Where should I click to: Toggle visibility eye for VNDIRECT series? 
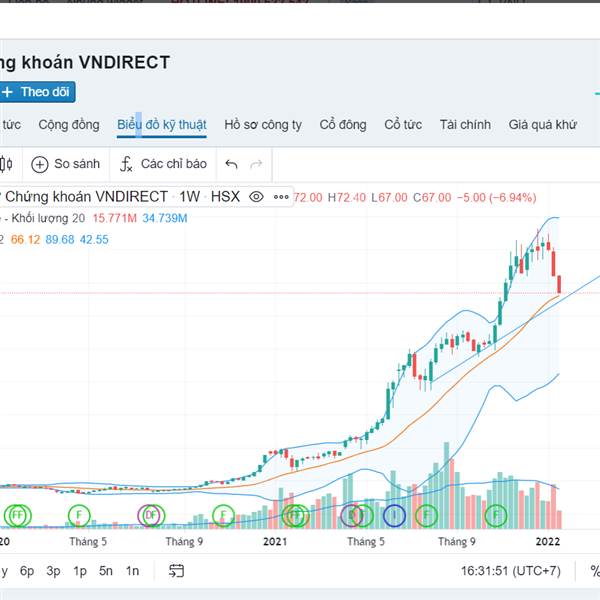coord(256,197)
